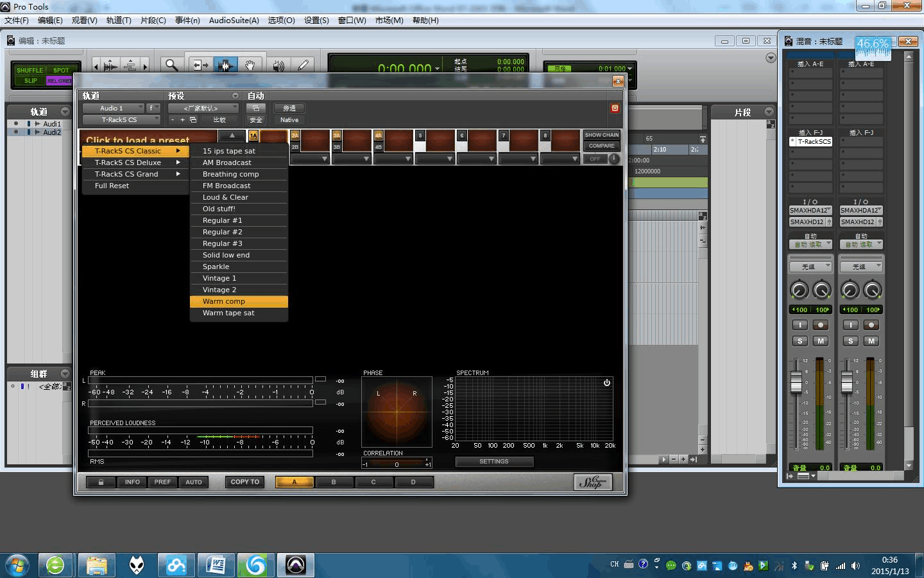Adjust second channel volume fader
The width and height of the screenshot is (924, 578).
click(847, 381)
